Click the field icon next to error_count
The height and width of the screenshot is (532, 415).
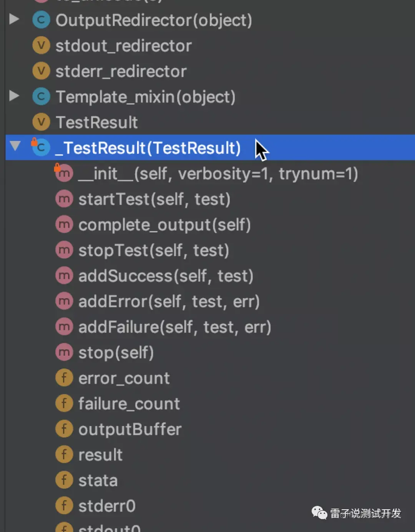(x=64, y=378)
